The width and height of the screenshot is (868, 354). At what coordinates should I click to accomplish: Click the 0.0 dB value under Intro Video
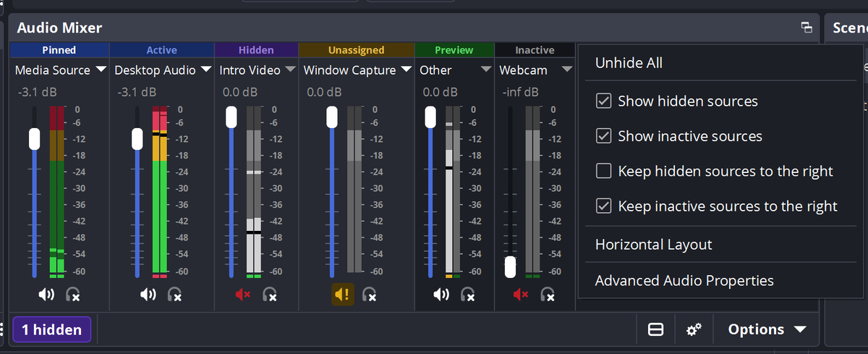[x=240, y=93]
